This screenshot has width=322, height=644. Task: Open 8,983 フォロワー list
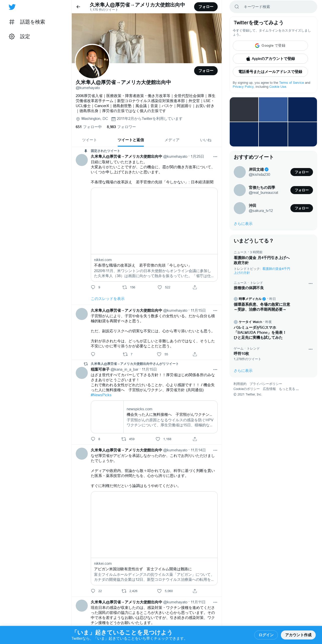[x=121, y=127]
